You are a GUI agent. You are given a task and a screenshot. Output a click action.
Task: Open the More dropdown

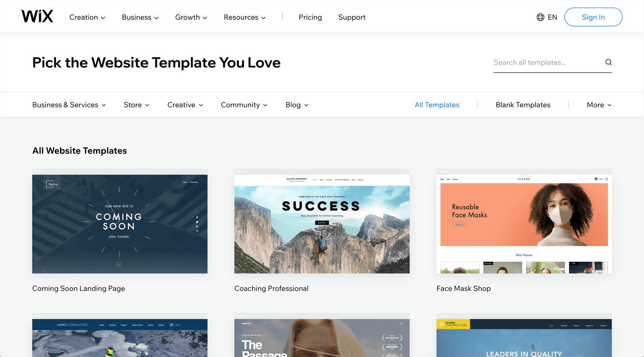click(599, 105)
